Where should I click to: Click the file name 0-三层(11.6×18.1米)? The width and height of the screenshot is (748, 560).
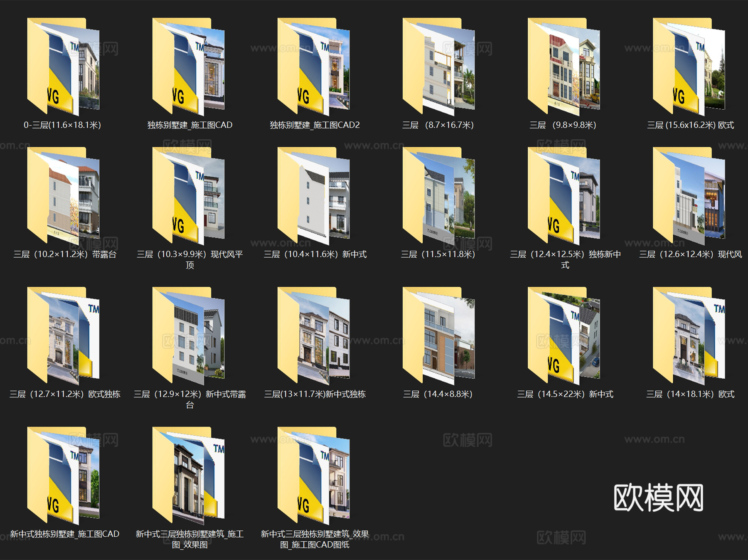[62, 125]
